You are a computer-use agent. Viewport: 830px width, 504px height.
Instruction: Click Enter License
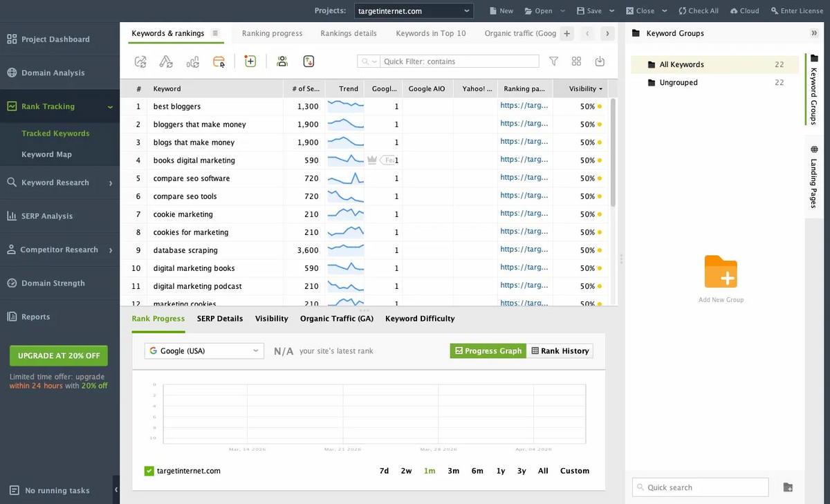click(797, 10)
